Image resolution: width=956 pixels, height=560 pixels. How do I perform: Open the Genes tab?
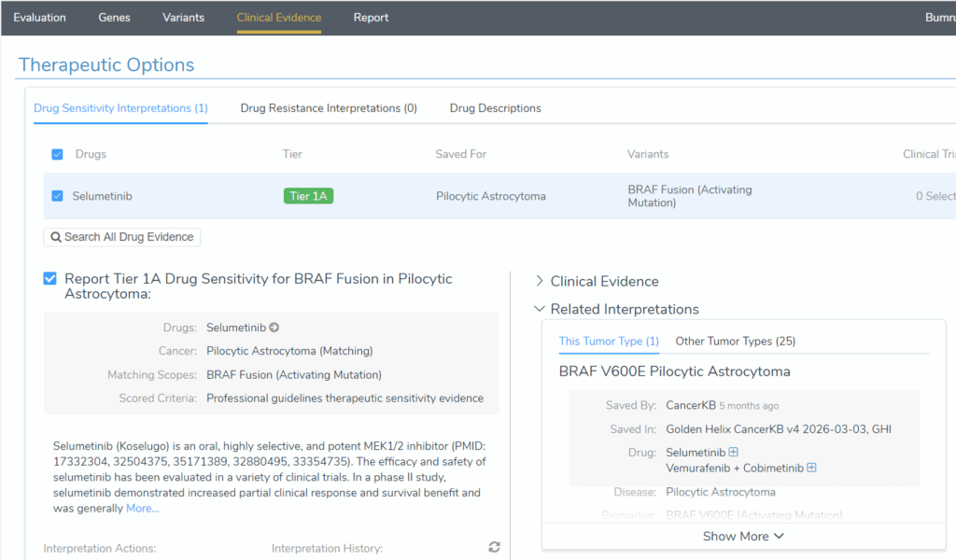click(x=114, y=18)
